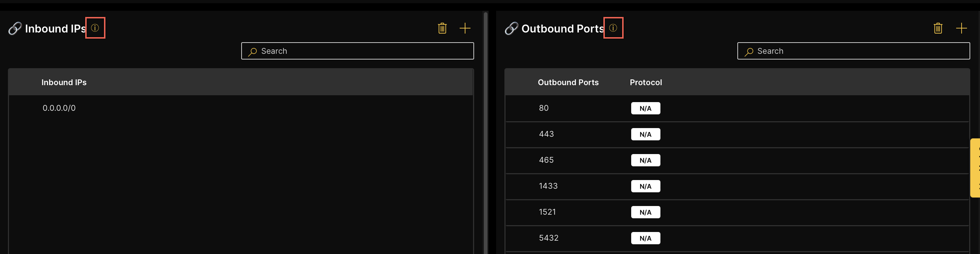980x254 pixels.
Task: Delete selected Inbound IPs with trash icon
Action: 442,28
